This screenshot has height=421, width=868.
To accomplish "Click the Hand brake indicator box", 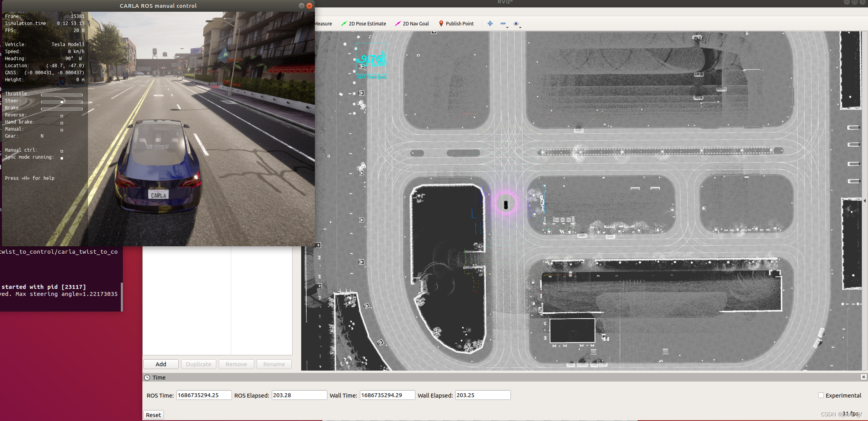I will click(62, 123).
